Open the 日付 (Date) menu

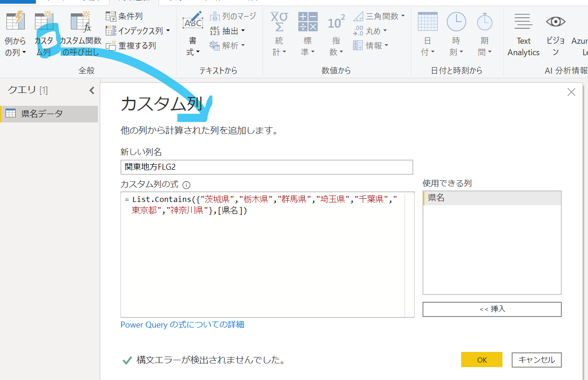click(x=428, y=35)
